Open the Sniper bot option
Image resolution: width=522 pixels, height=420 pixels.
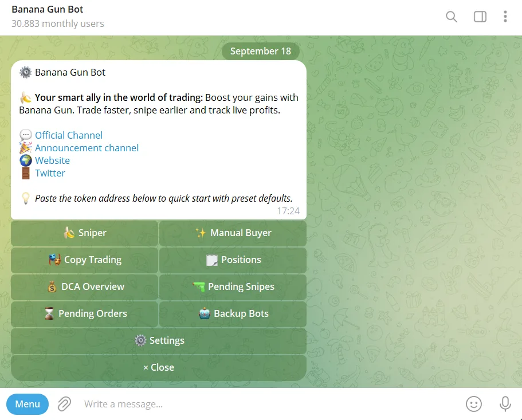pyautogui.click(x=85, y=233)
